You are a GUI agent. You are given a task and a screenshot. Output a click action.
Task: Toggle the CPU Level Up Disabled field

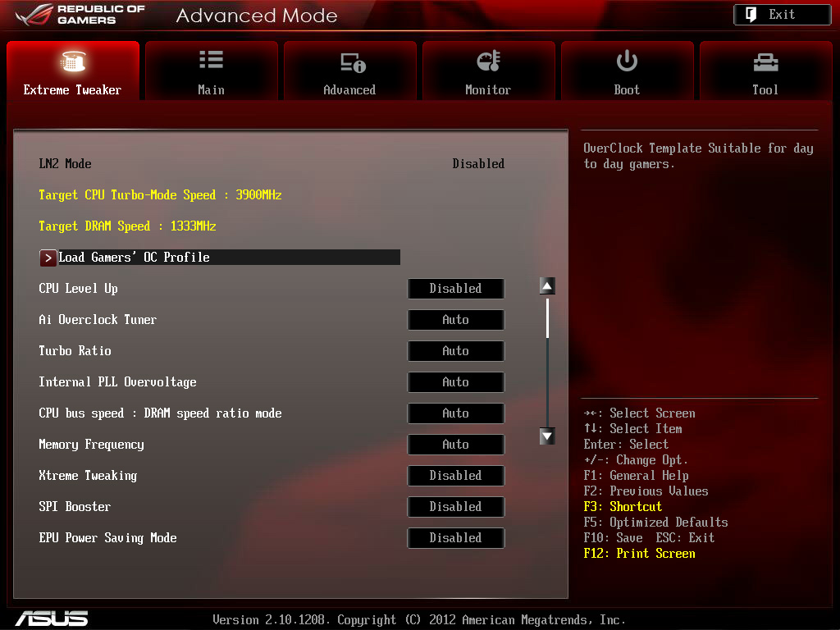click(x=456, y=289)
